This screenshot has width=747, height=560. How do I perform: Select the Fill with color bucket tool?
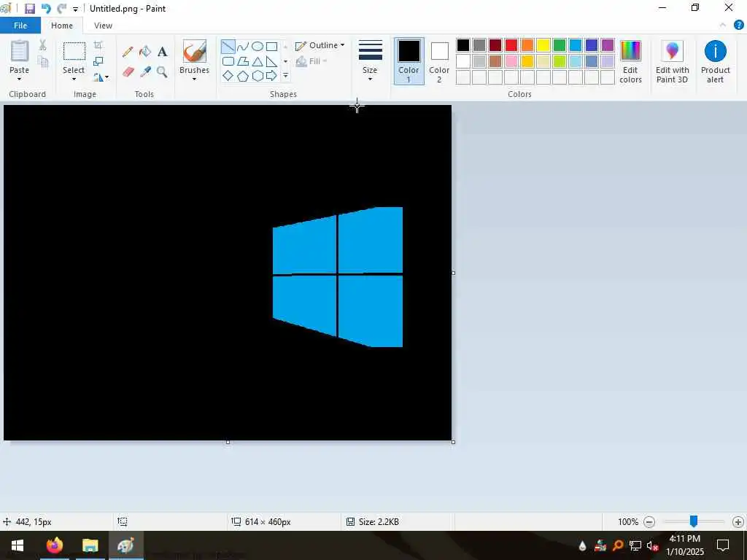(145, 52)
